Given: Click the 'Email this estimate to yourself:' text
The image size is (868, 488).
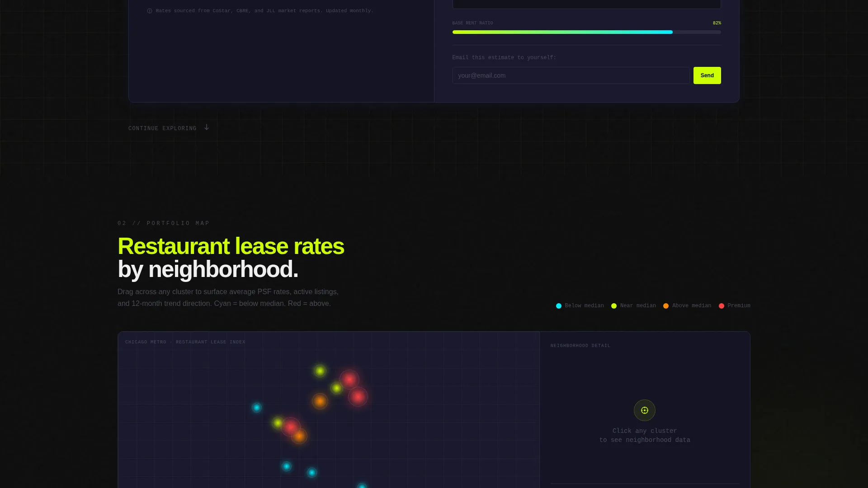Looking at the screenshot, I should [504, 57].
